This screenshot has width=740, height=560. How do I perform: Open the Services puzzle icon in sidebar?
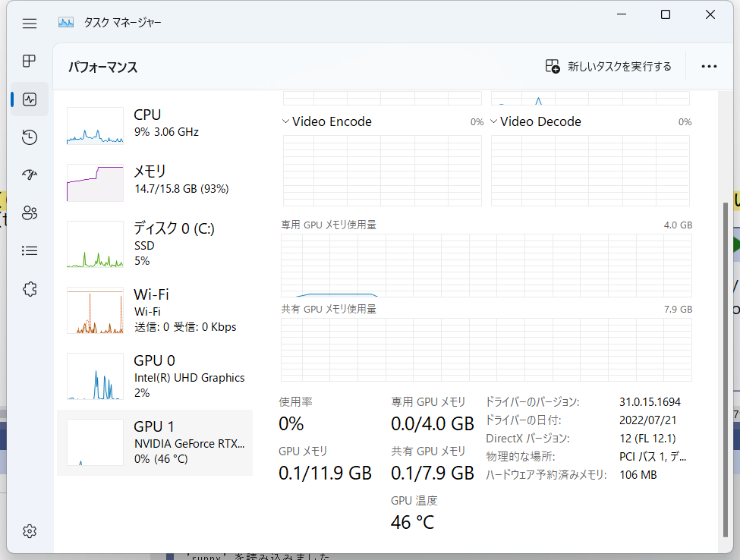(30, 289)
